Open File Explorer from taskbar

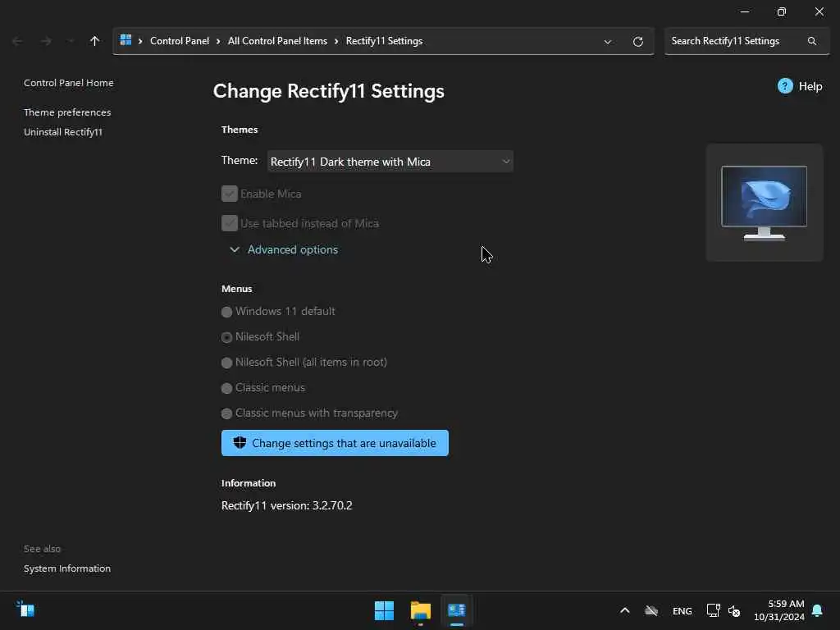[x=421, y=610]
